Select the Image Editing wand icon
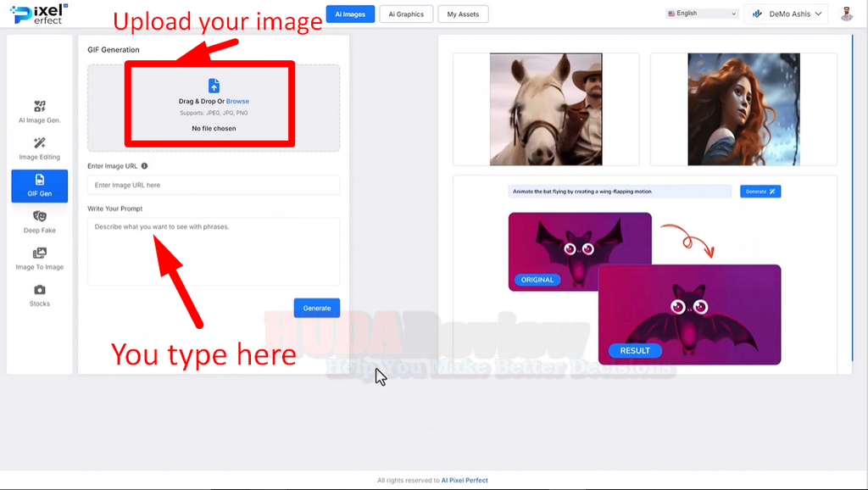Image resolution: width=868 pixels, height=490 pixels. 39,143
